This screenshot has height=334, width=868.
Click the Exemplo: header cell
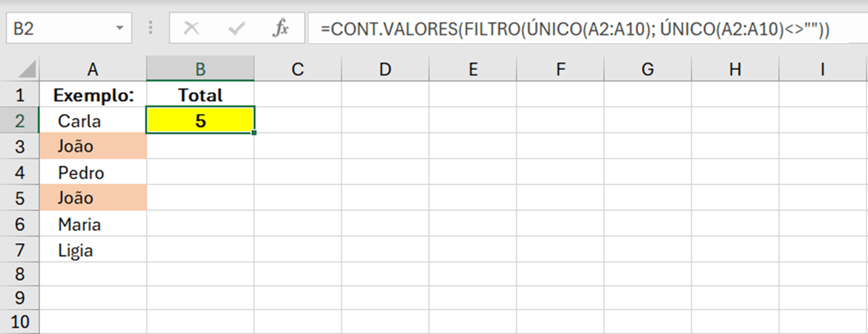click(93, 95)
